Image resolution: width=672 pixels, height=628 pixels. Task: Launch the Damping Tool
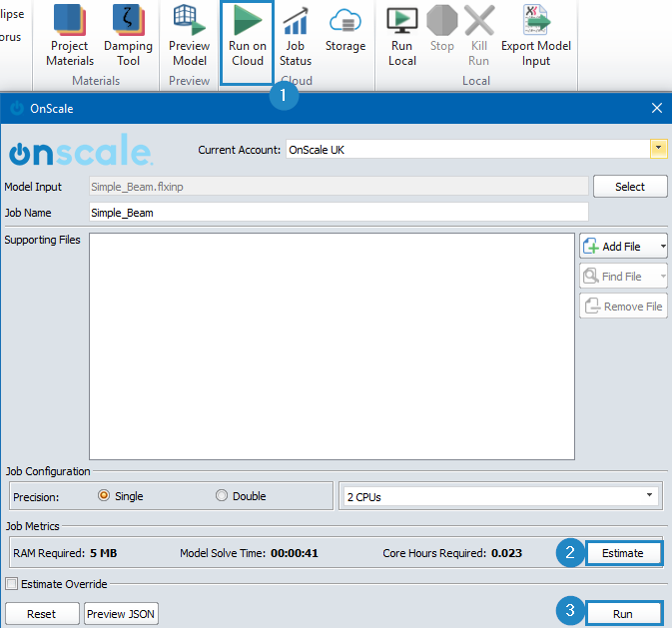click(128, 36)
